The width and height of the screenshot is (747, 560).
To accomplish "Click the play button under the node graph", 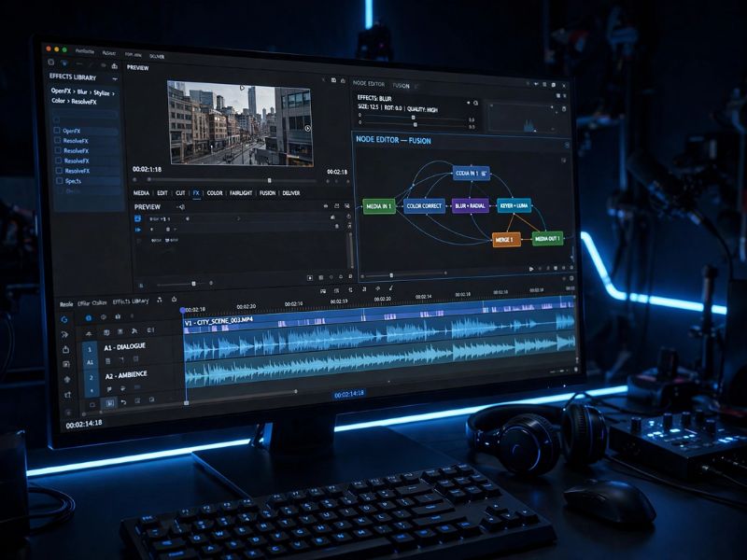I will point(531,269).
